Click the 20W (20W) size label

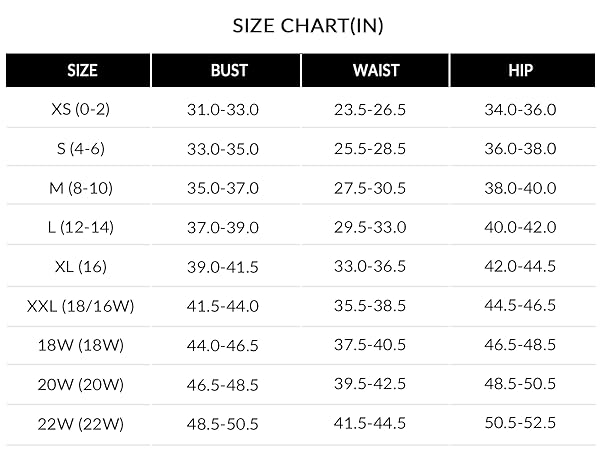[81, 384]
